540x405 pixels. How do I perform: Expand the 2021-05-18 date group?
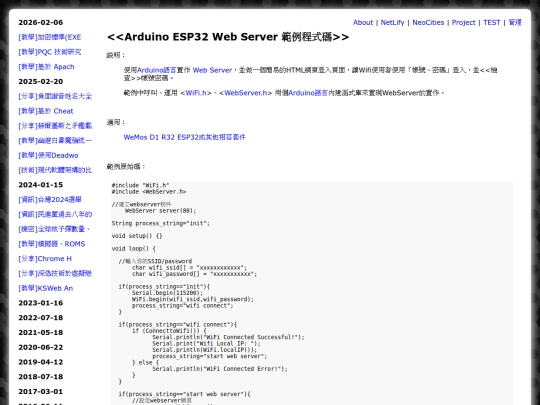tap(41, 333)
